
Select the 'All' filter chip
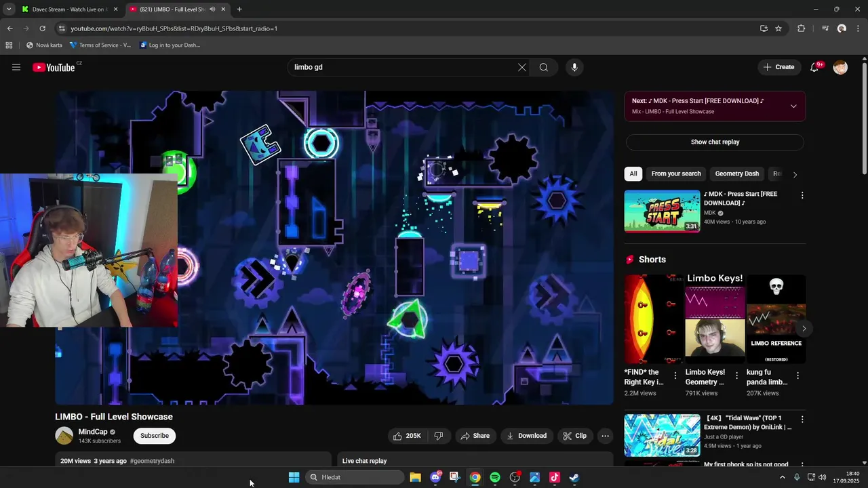633,174
